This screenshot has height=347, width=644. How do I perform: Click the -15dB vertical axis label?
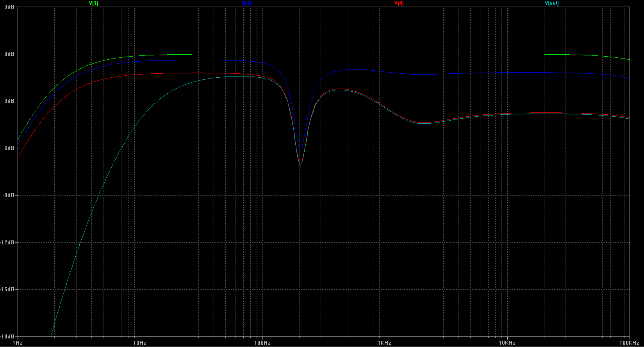tap(8, 289)
